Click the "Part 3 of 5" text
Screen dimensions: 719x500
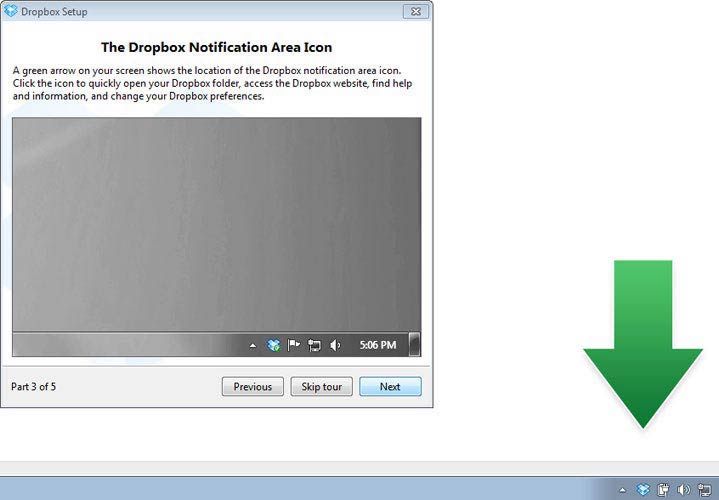tap(33, 387)
